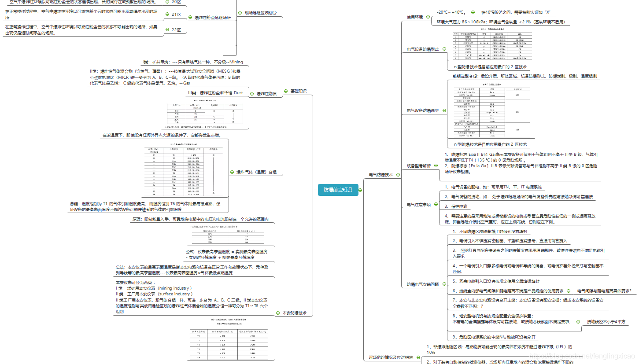Collapse the toggle after item 6 接线盒内部电气间隙

pos(568,291)
